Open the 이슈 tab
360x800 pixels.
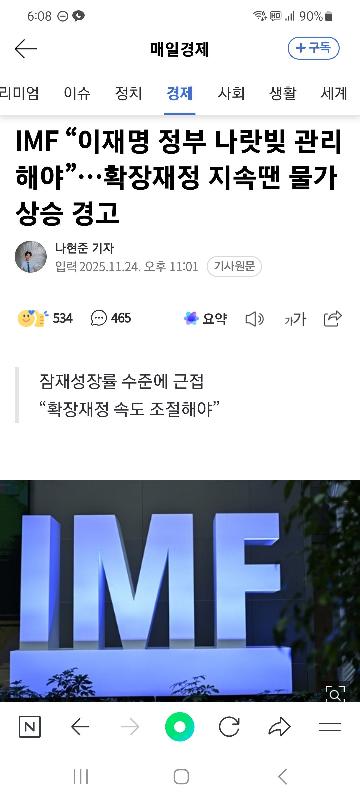click(x=77, y=93)
